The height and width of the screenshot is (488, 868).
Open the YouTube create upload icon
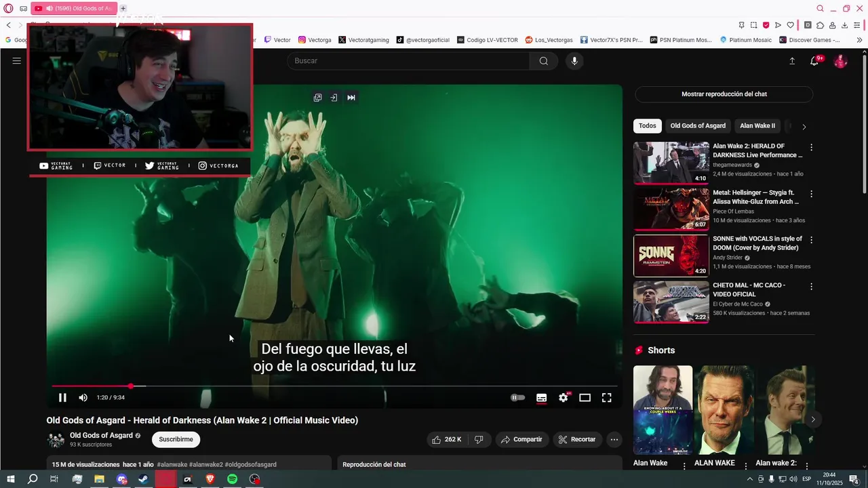792,61
